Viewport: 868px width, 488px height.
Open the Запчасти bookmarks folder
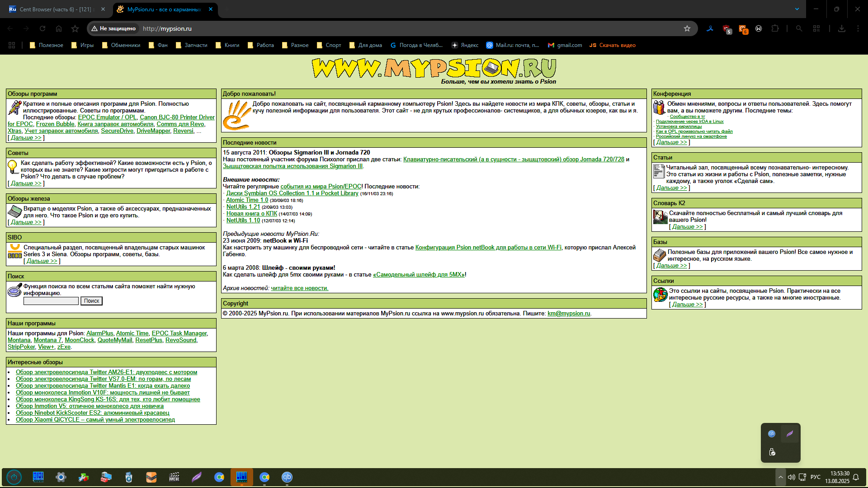coord(191,45)
